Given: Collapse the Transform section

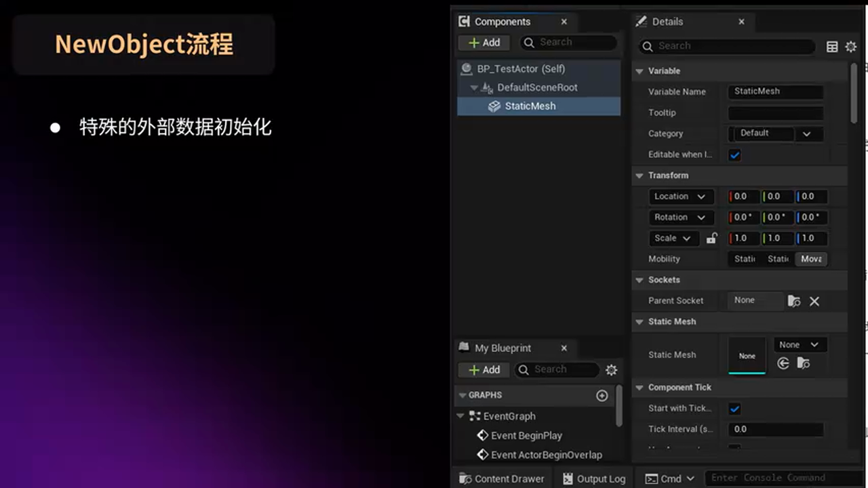Looking at the screenshot, I should point(638,176).
